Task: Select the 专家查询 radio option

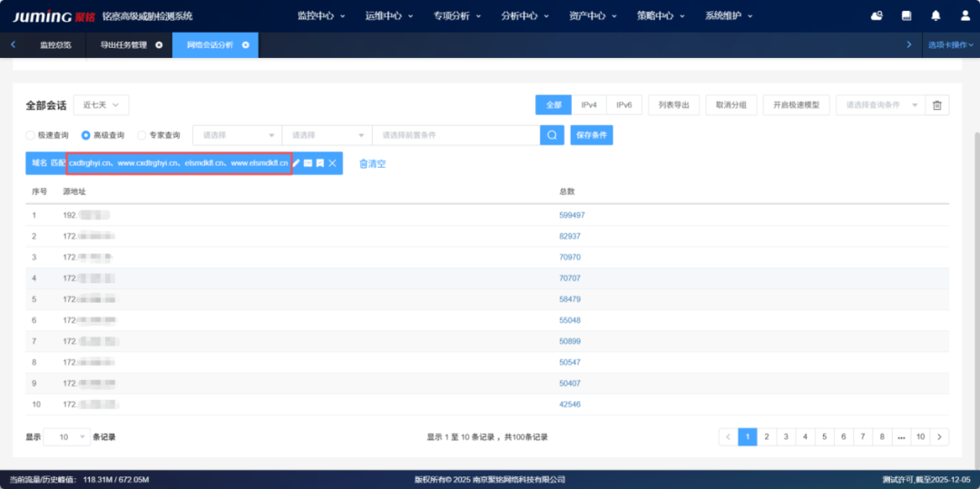Action: point(142,135)
